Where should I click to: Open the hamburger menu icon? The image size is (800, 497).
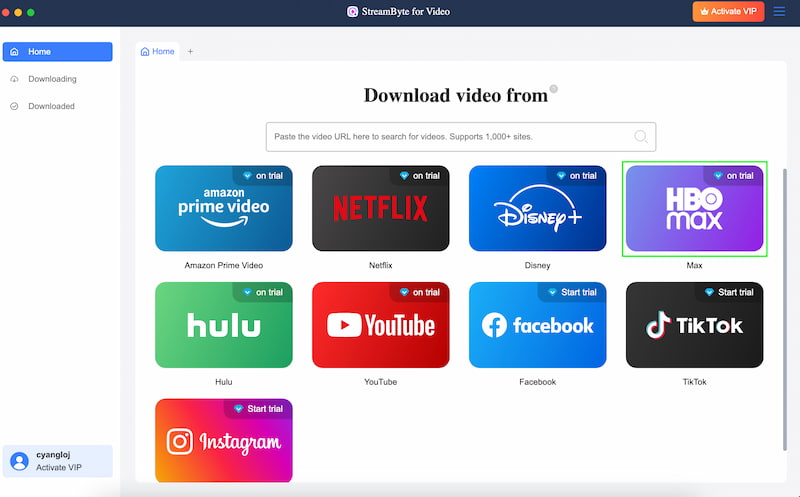779,11
